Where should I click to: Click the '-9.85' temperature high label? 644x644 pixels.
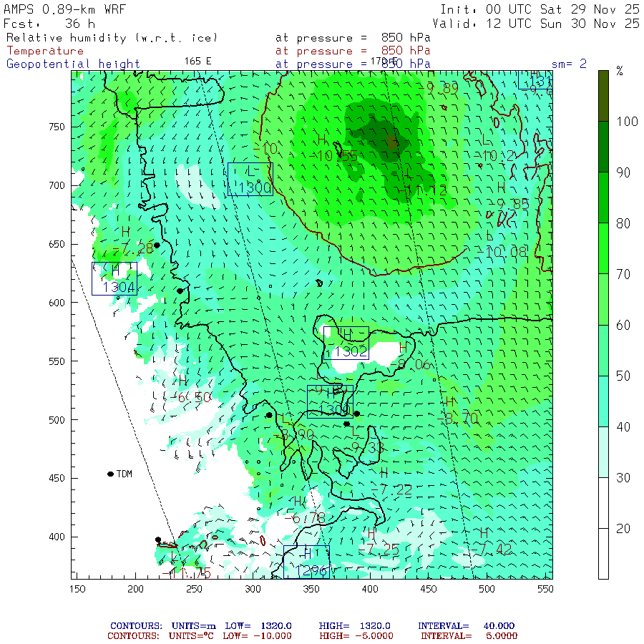click(x=508, y=204)
